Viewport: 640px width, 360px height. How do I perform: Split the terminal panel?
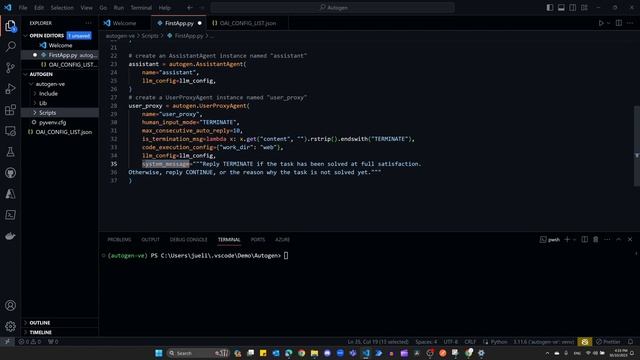pyautogui.click(x=584, y=240)
